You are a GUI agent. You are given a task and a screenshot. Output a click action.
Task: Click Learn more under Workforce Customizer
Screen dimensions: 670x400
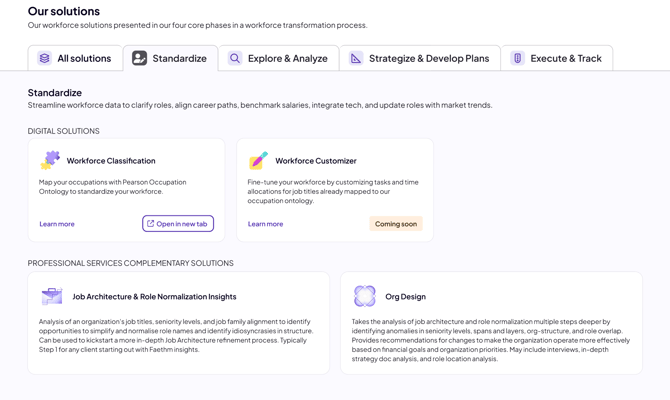(x=265, y=224)
